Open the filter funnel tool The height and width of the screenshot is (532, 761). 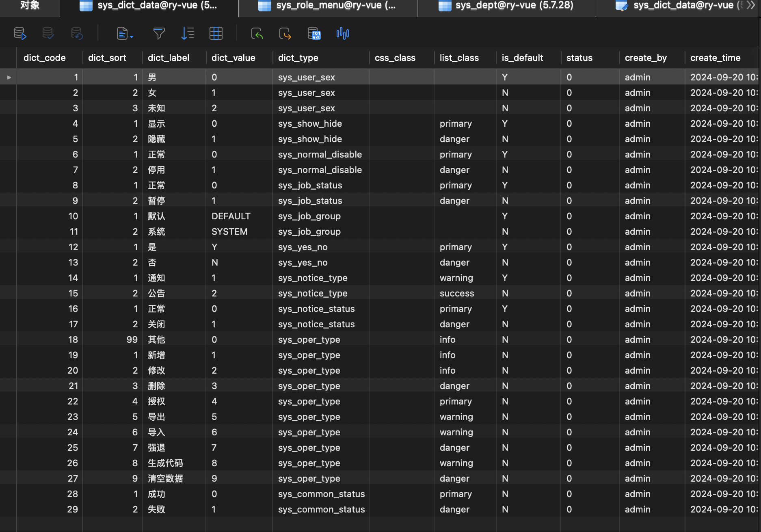pos(159,33)
